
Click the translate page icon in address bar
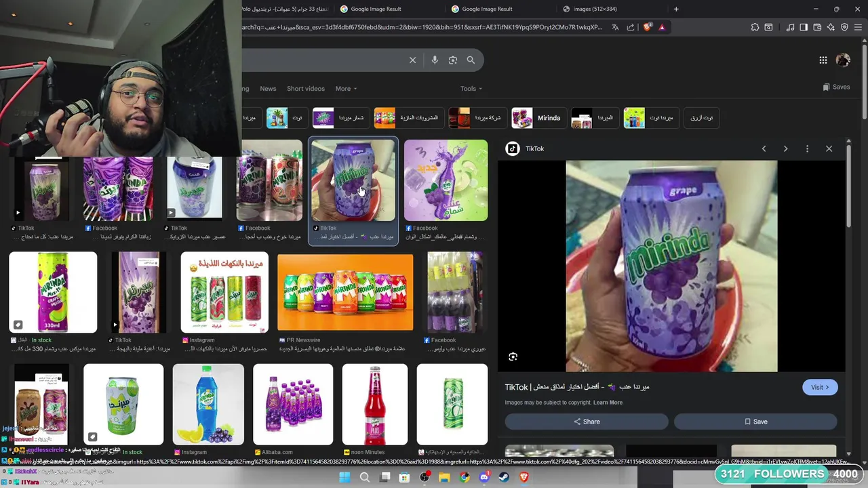click(x=615, y=27)
